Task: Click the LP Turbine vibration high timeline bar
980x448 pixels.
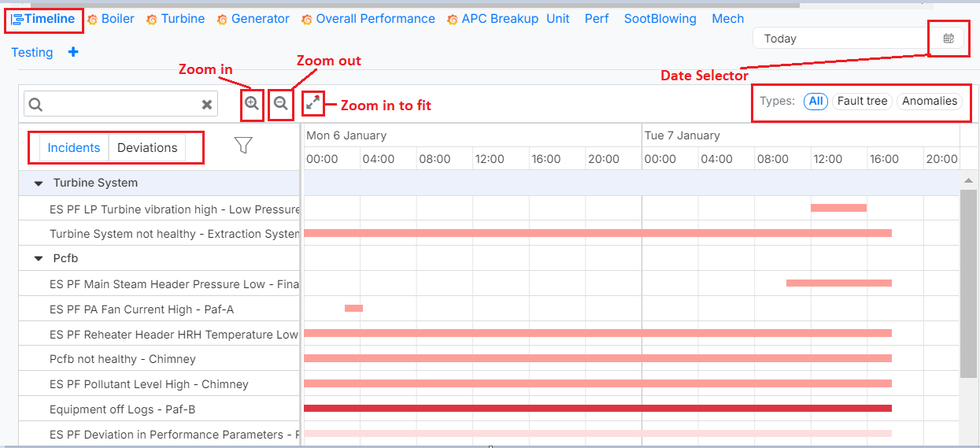Action: (x=838, y=208)
